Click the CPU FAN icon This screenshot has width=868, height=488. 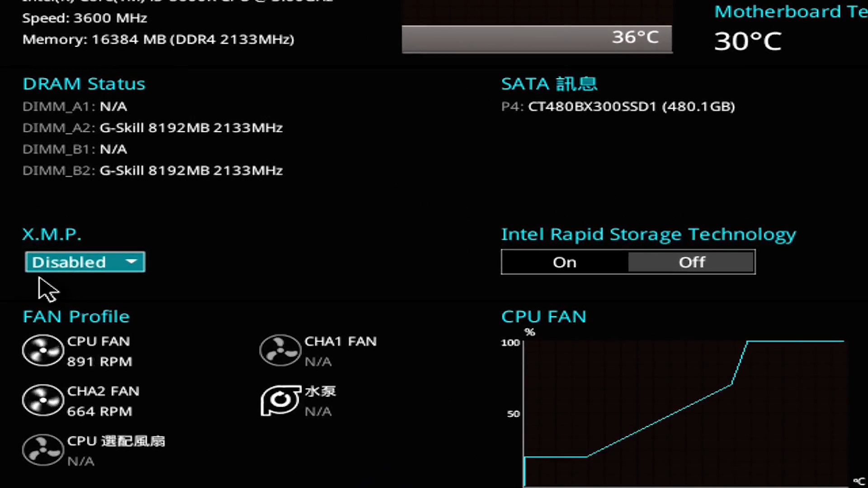click(x=43, y=350)
